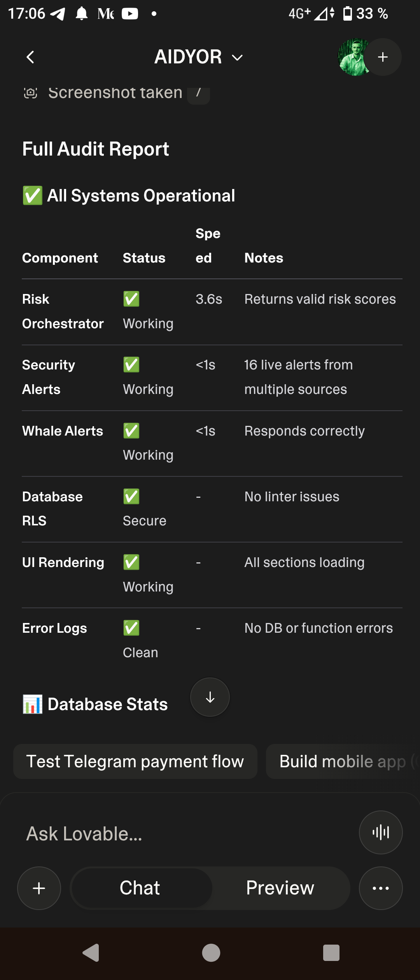Tap the YouTube icon in status bar
The image size is (420, 980).
point(130,13)
